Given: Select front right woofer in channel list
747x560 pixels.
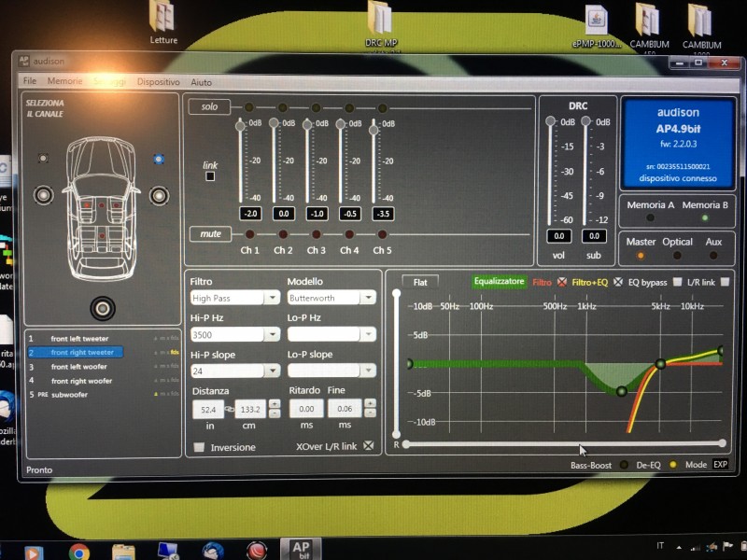Looking at the screenshot, I should click(x=81, y=381).
